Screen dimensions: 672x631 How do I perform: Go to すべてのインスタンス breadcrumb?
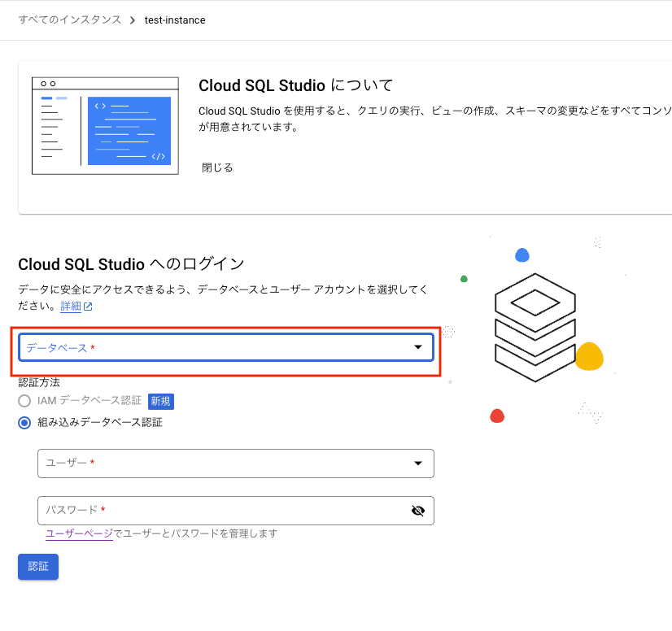click(x=70, y=20)
